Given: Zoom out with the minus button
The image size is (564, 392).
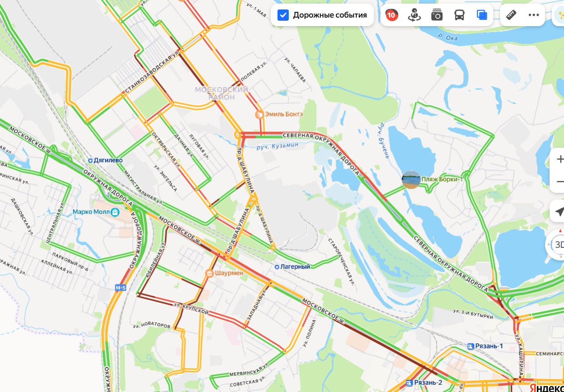Looking at the screenshot, I should [559, 181].
